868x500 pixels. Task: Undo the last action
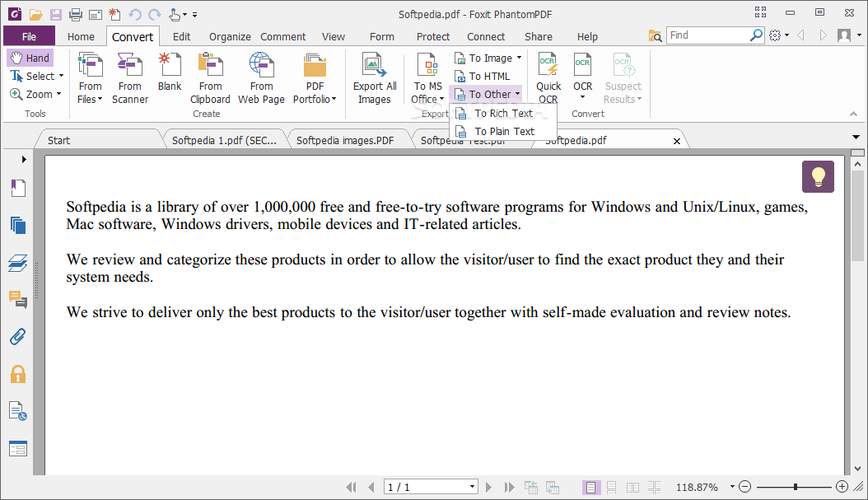(x=135, y=14)
